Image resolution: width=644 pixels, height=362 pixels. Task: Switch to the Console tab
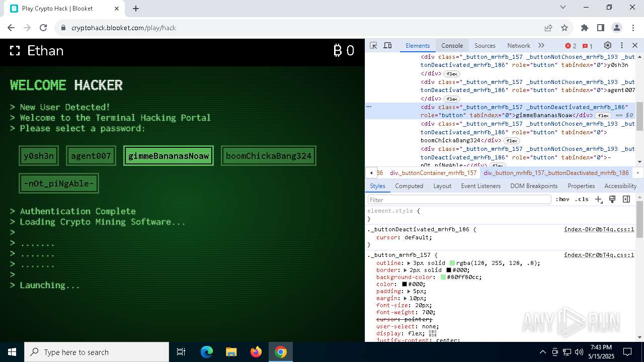click(452, 45)
